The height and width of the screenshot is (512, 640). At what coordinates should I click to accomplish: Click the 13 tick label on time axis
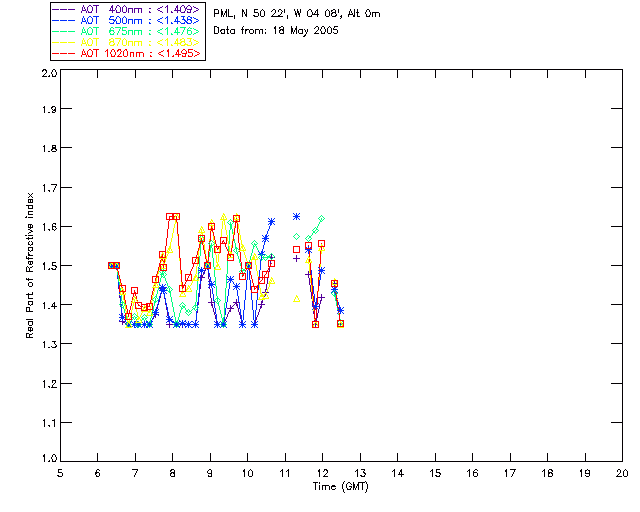click(x=360, y=473)
